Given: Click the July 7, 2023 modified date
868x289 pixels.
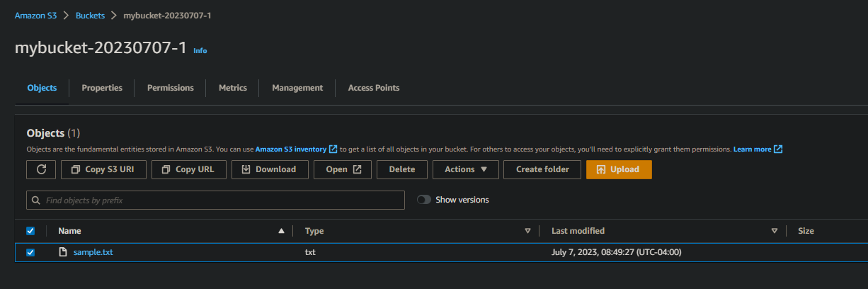Looking at the screenshot, I should pos(617,253).
